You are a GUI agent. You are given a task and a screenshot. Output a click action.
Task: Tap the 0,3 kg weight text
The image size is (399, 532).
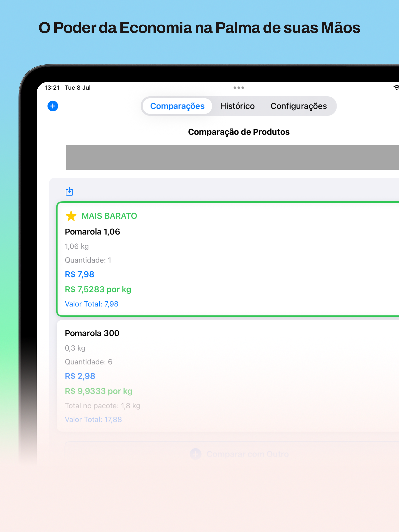pyautogui.click(x=75, y=348)
